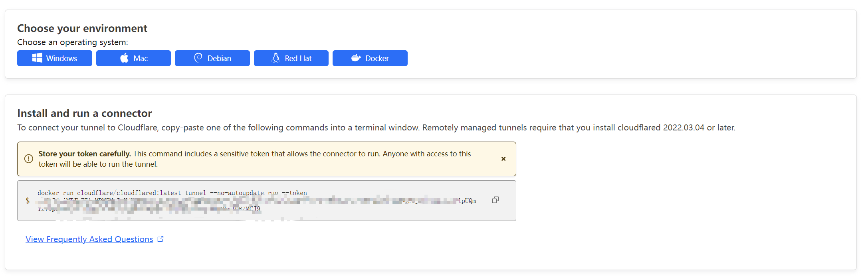The width and height of the screenshot is (868, 276).
Task: Open View Frequently Asked Questions link
Action: coord(89,239)
